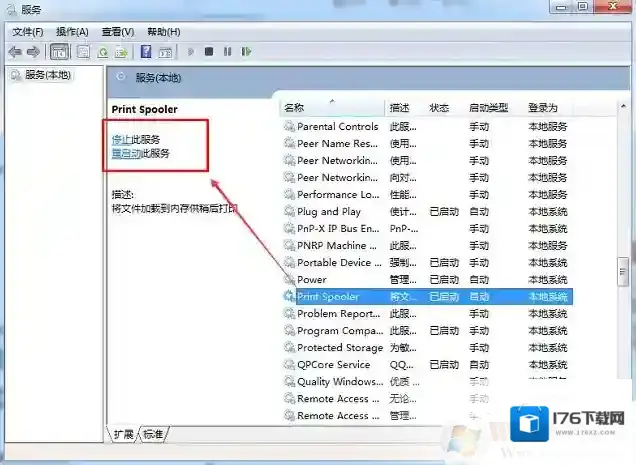The width and height of the screenshot is (636, 465).
Task: Open the 帮助(H) menu
Action: pyautogui.click(x=163, y=32)
